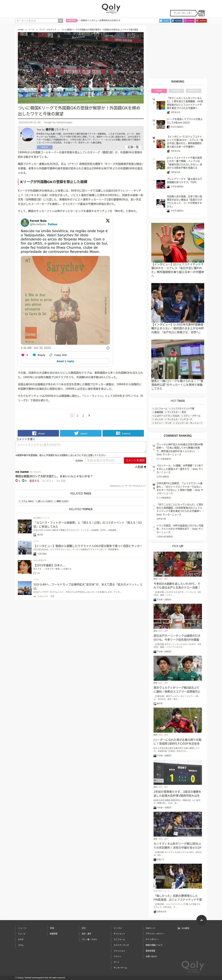Click Fernet Bola avatar in tweet
This screenshot has width=222, height=980.
click(x=25, y=222)
